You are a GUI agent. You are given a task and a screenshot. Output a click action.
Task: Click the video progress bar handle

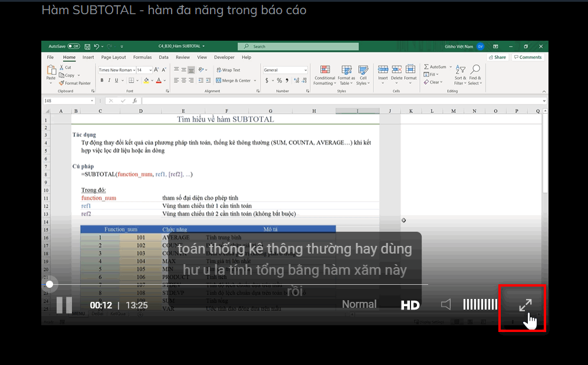pos(50,284)
